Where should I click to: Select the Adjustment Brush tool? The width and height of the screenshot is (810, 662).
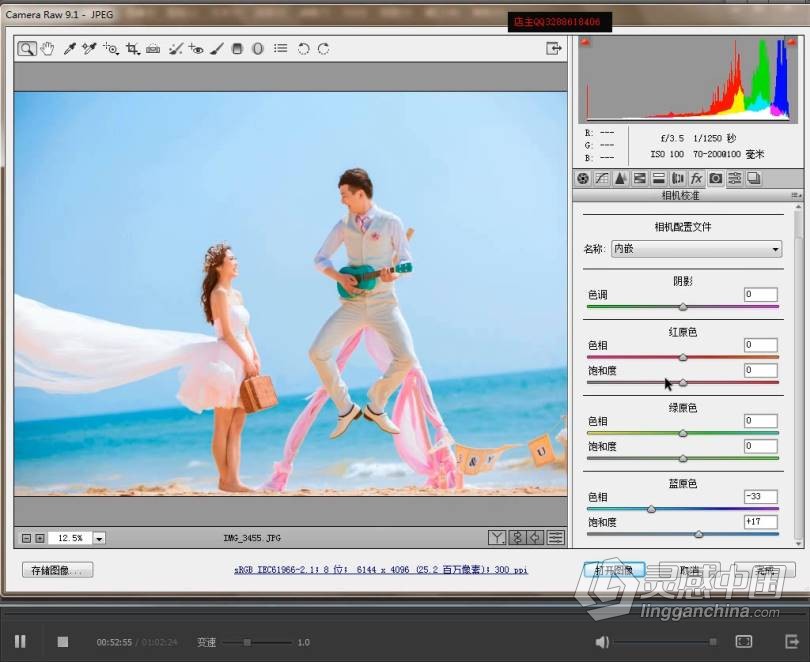(217, 49)
